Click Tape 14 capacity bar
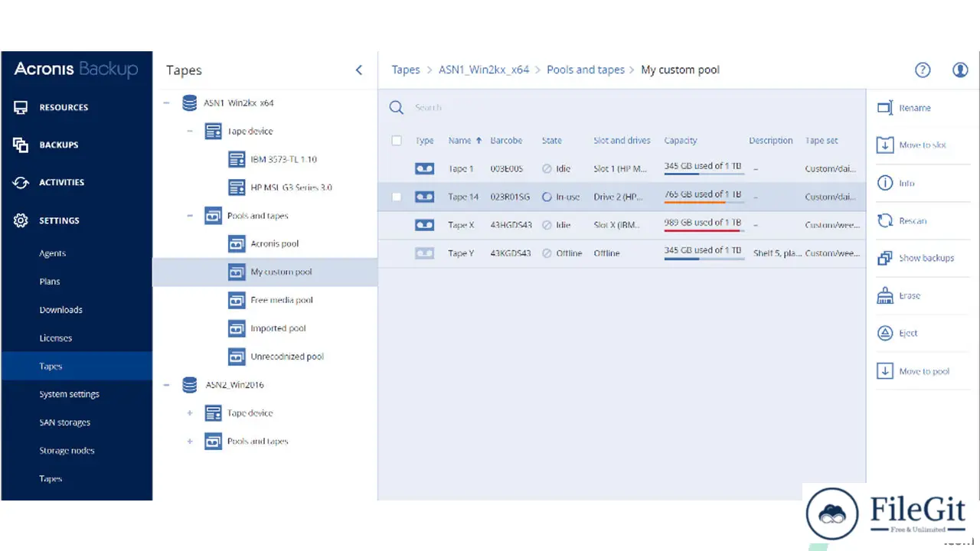The image size is (980, 551). 704,203
